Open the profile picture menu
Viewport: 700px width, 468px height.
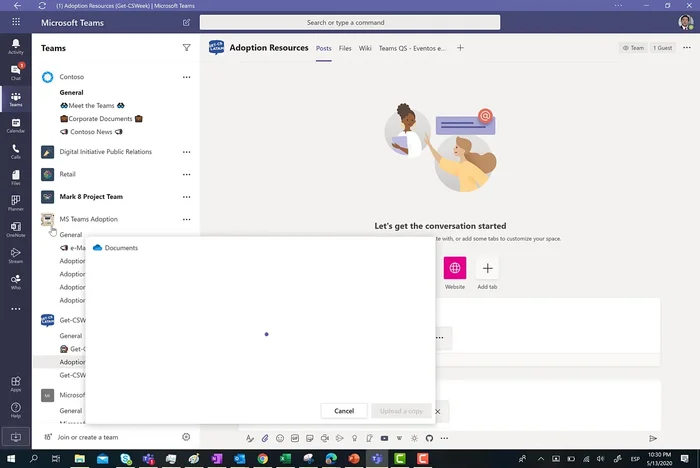point(686,22)
